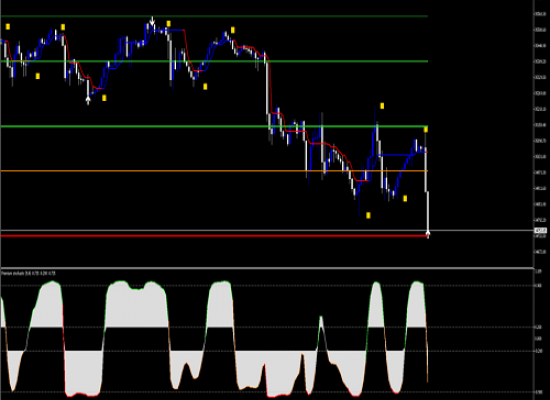Viewport: 550px width, 400px height.
Task: Click the bright green horizontal level line mid-chart
Action: (214, 126)
